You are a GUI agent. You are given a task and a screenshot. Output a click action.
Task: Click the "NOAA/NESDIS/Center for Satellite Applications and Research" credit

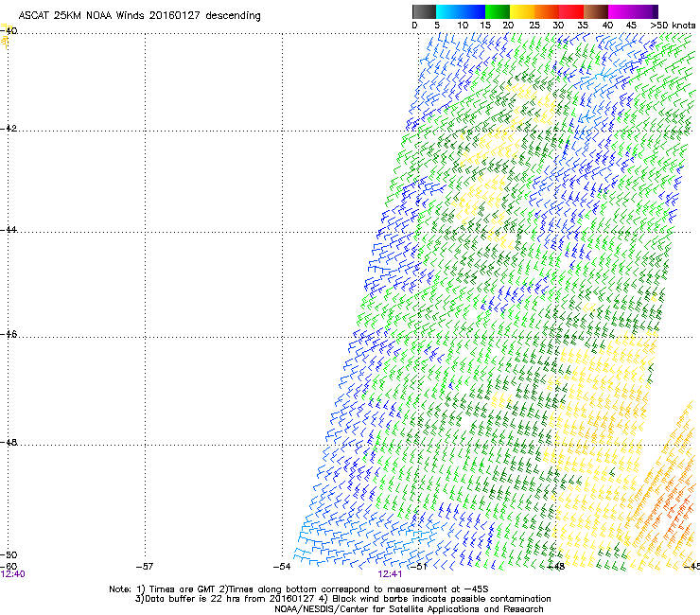coord(409,609)
